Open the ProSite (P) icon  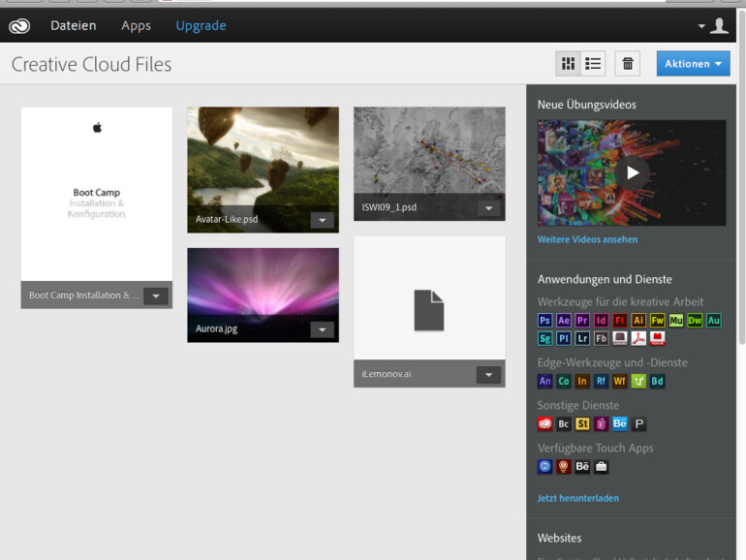point(638,423)
